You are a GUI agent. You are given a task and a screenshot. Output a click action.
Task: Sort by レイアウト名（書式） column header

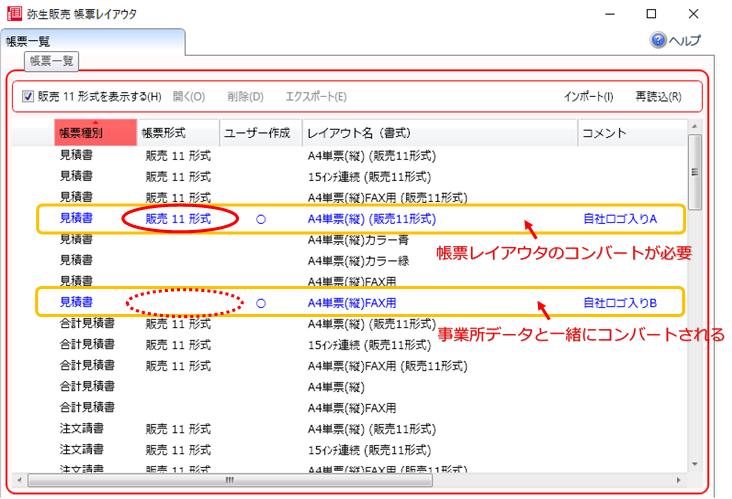(x=440, y=133)
